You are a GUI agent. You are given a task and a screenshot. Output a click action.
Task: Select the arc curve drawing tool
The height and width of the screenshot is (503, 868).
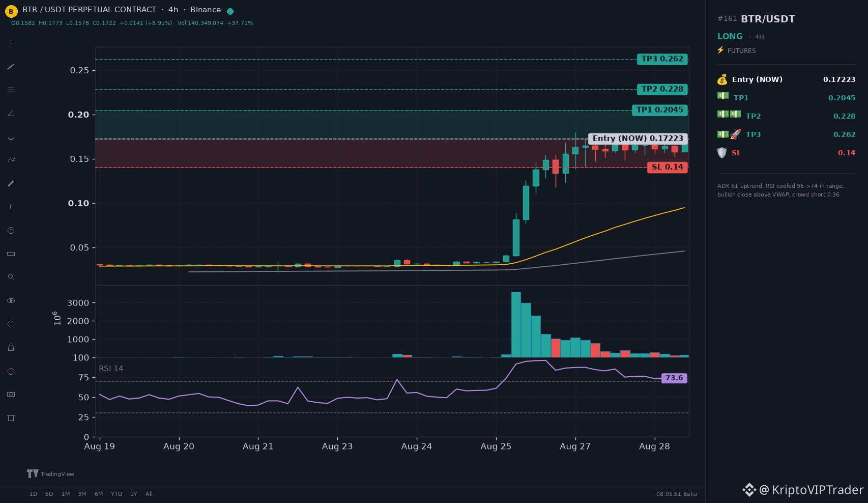pyautogui.click(x=11, y=137)
